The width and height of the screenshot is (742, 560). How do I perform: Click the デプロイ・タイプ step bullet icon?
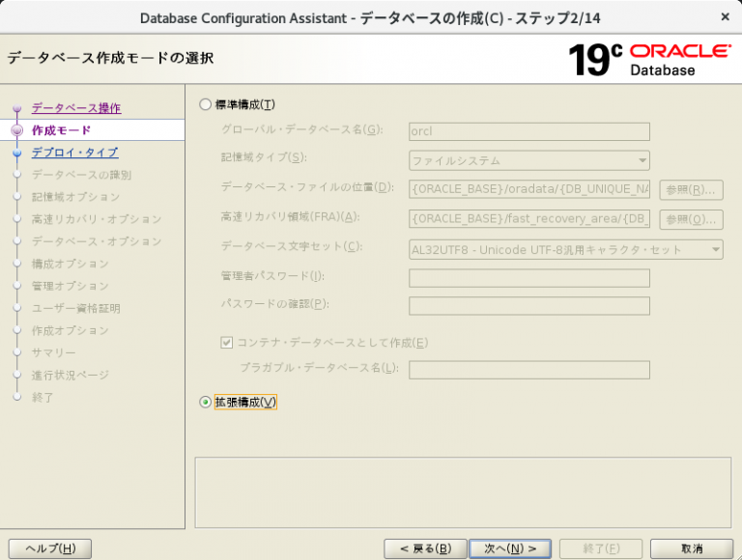[x=16, y=153]
